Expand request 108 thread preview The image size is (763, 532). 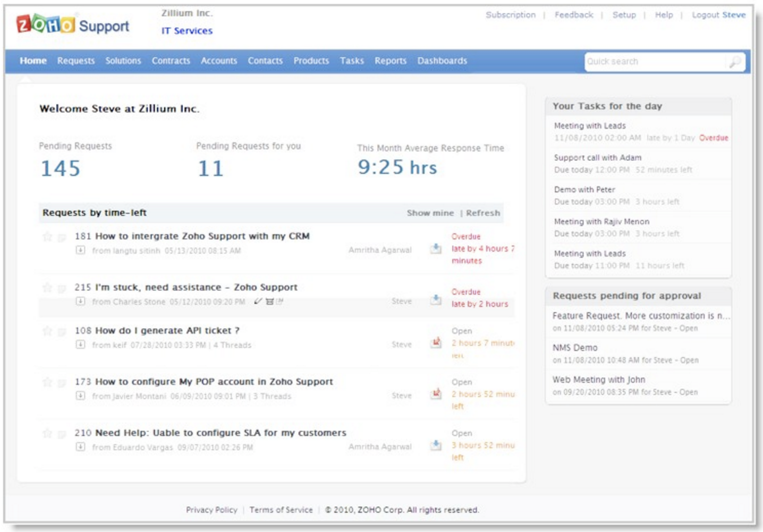click(x=80, y=345)
